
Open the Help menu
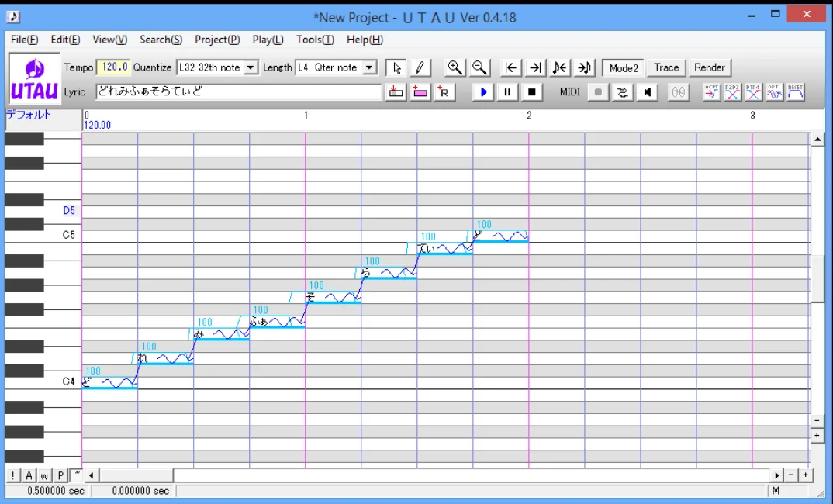(365, 40)
